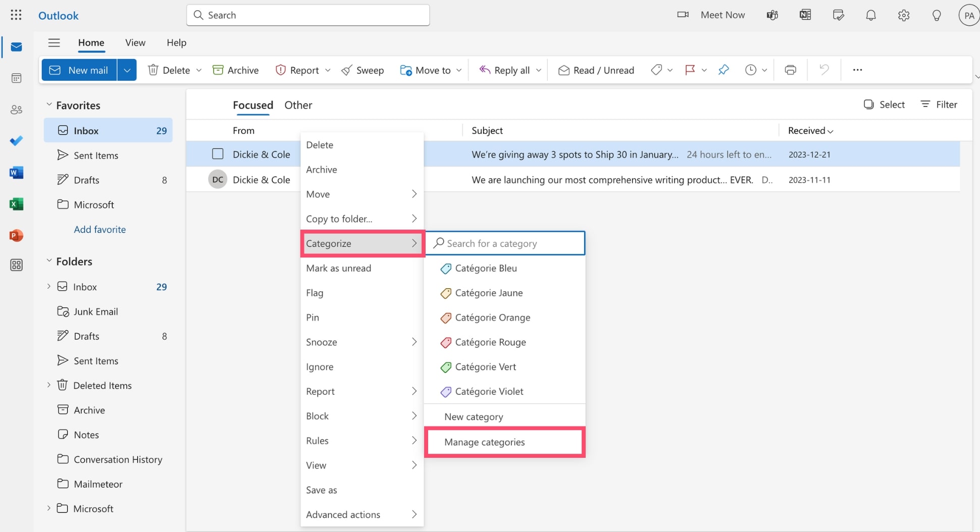980x532 pixels.
Task: Launch PowerPoint from the left app rail
Action: (16, 235)
